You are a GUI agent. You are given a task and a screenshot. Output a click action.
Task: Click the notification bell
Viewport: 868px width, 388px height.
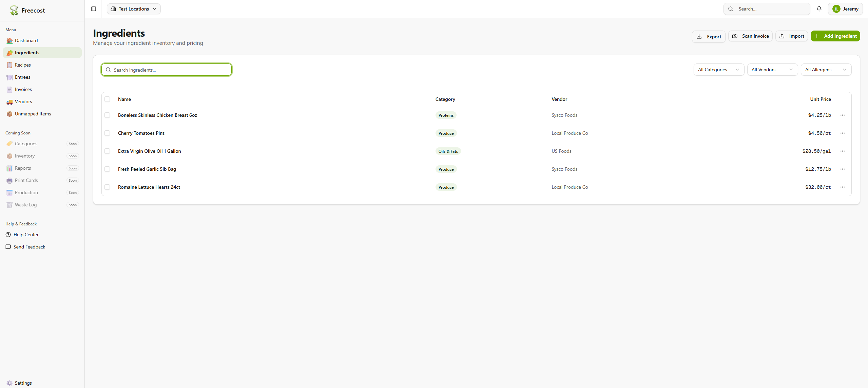pyautogui.click(x=819, y=9)
